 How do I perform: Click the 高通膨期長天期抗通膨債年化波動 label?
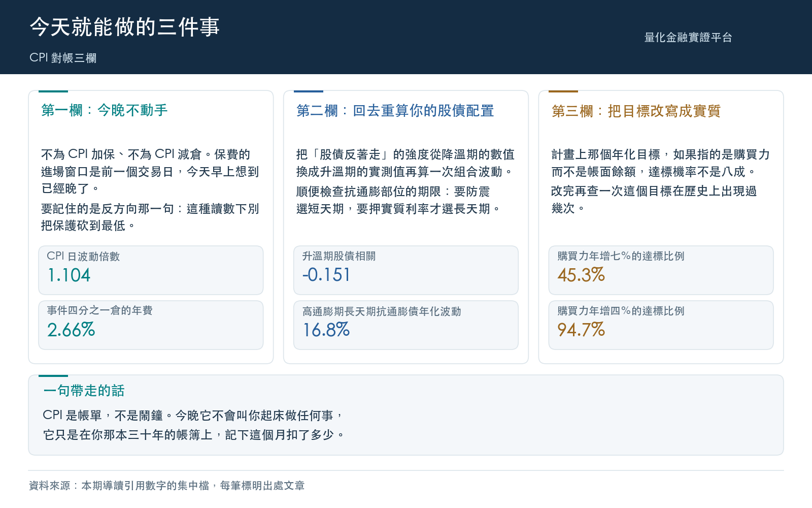pyautogui.click(x=382, y=311)
